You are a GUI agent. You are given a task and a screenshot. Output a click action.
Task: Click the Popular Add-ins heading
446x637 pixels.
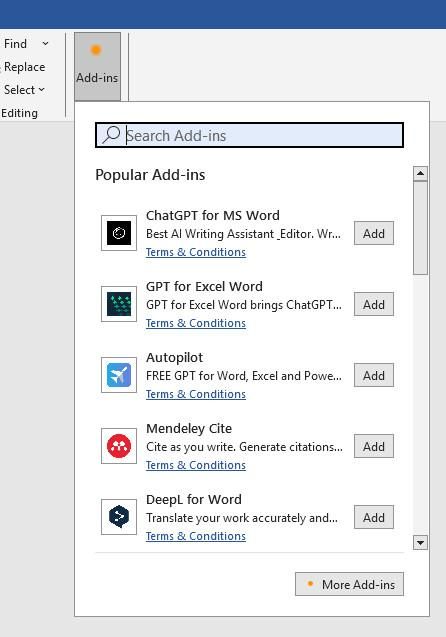(x=150, y=175)
